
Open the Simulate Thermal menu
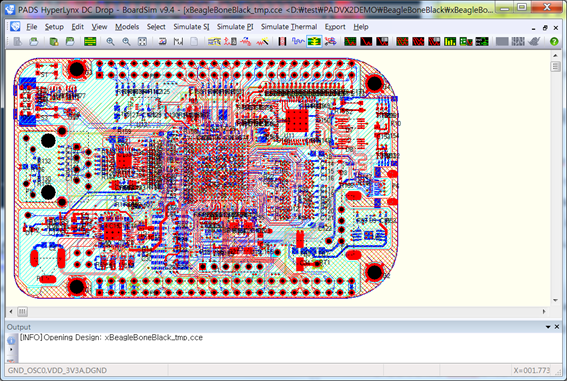click(289, 27)
